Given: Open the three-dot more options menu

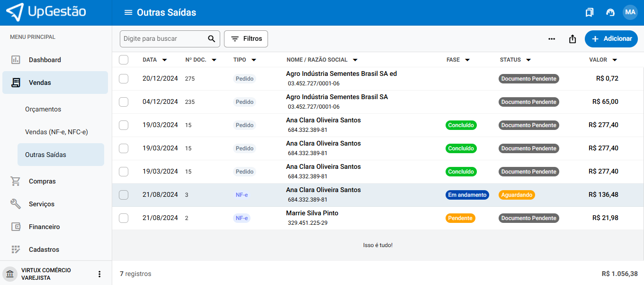Looking at the screenshot, I should 552,39.
